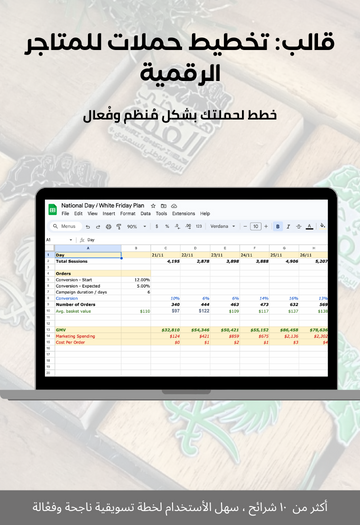Click the move-to-folder icon beside title

163,206
